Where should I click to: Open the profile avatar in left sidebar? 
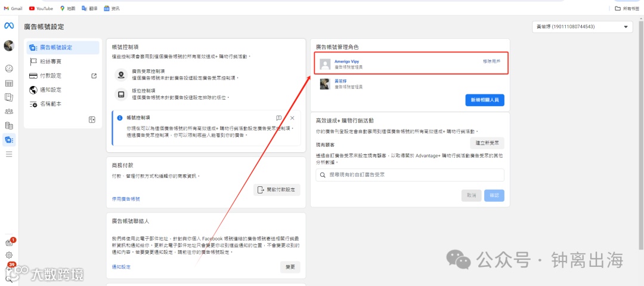(x=9, y=46)
